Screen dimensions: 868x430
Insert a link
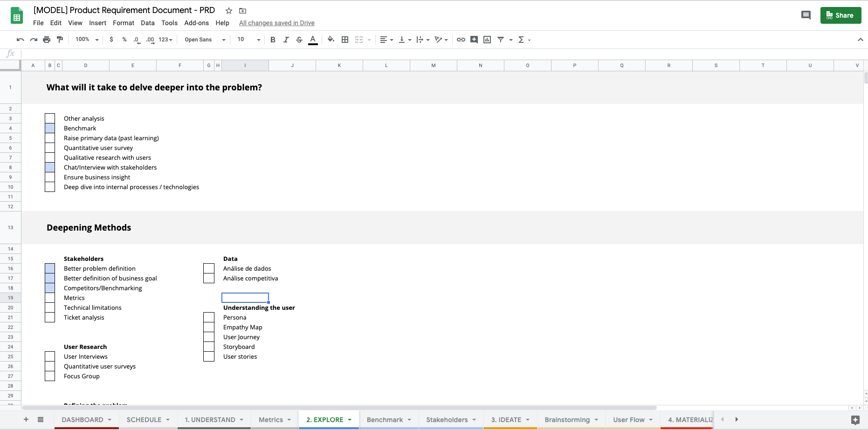pyautogui.click(x=461, y=40)
